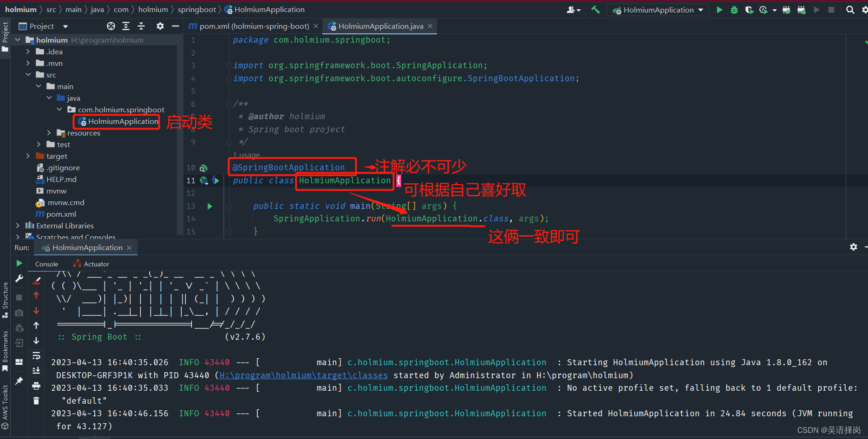Collapse the main folder
The height and width of the screenshot is (439, 868).
pyautogui.click(x=39, y=86)
